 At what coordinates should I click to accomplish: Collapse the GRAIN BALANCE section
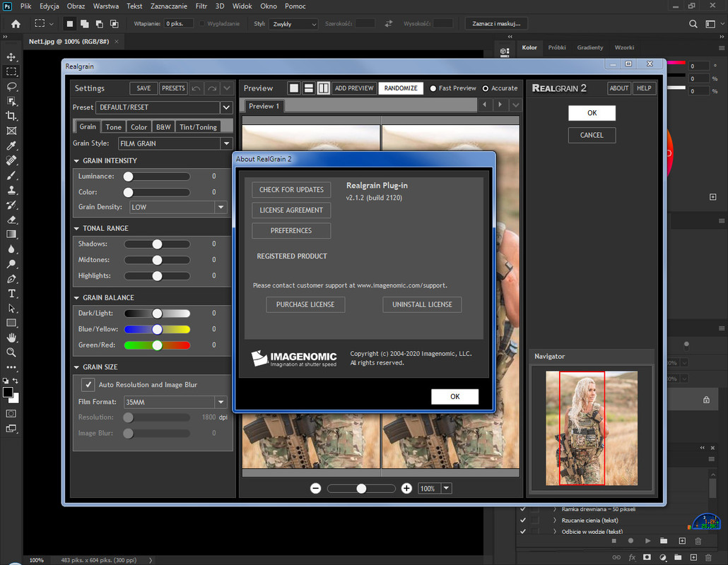(x=76, y=298)
